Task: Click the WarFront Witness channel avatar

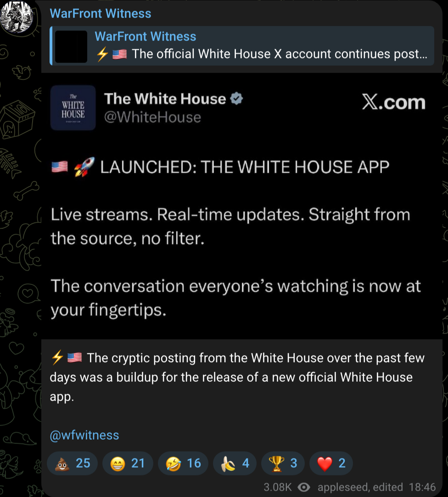Action: [x=17, y=16]
